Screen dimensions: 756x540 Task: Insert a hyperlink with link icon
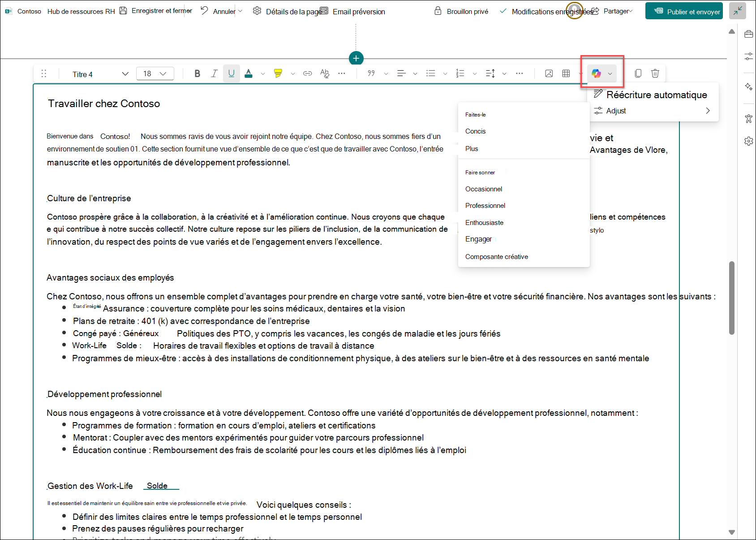tap(308, 73)
